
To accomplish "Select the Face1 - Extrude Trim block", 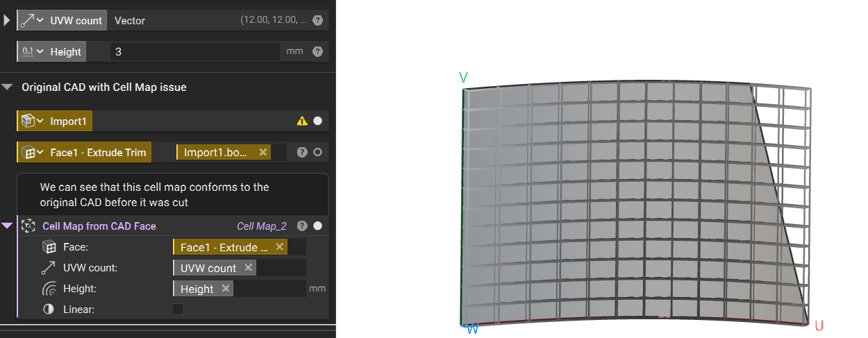I will pyautogui.click(x=98, y=152).
